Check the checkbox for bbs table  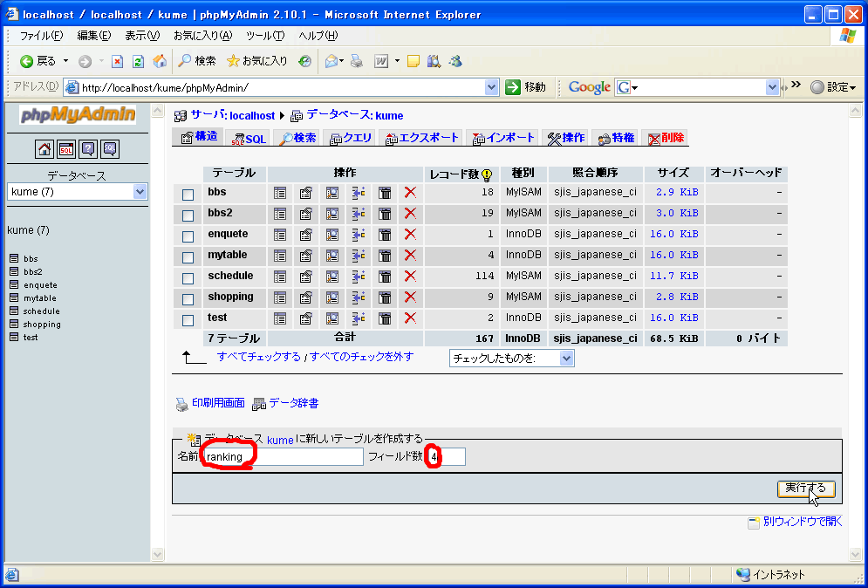click(x=188, y=194)
